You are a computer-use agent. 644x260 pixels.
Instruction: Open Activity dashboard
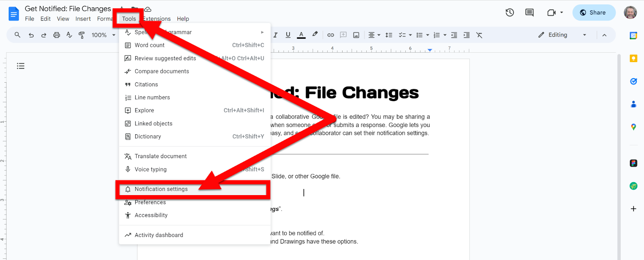point(195,235)
